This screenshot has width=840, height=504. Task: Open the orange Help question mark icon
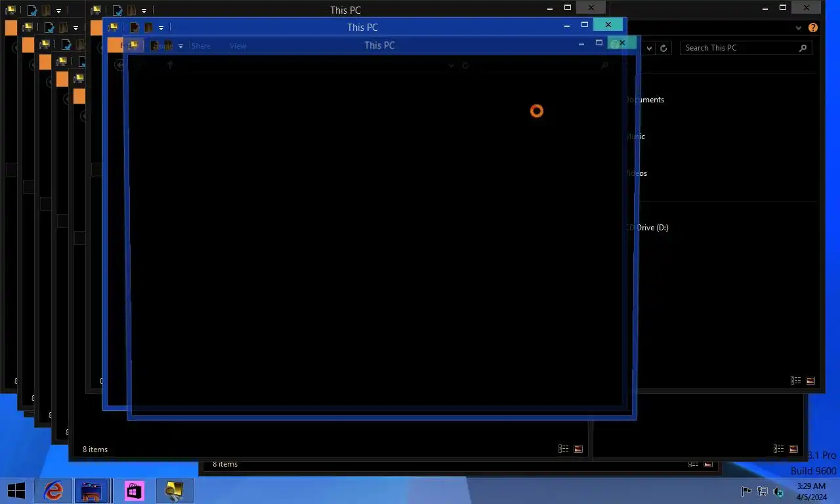pos(813,28)
